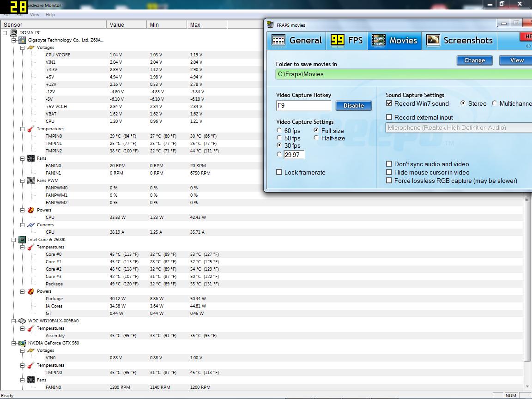532x399 pixels.
Task: Toggle the Lock framerate checkbox
Action: click(x=279, y=172)
